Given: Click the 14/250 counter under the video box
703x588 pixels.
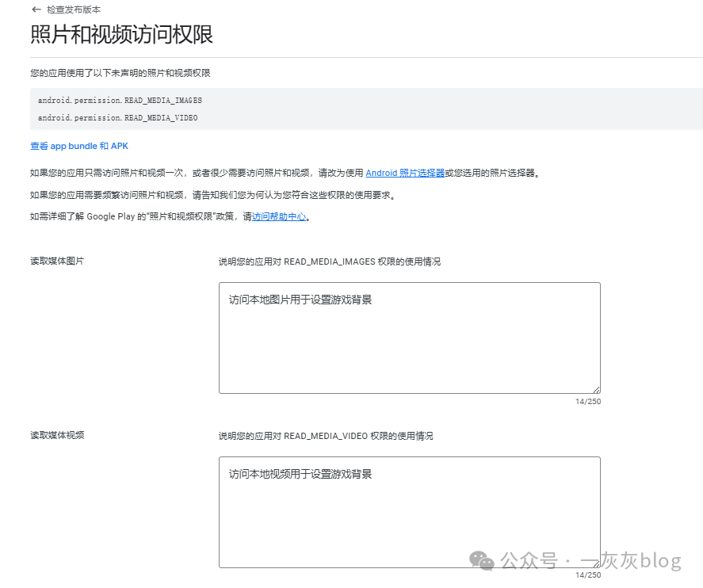Looking at the screenshot, I should tap(589, 575).
